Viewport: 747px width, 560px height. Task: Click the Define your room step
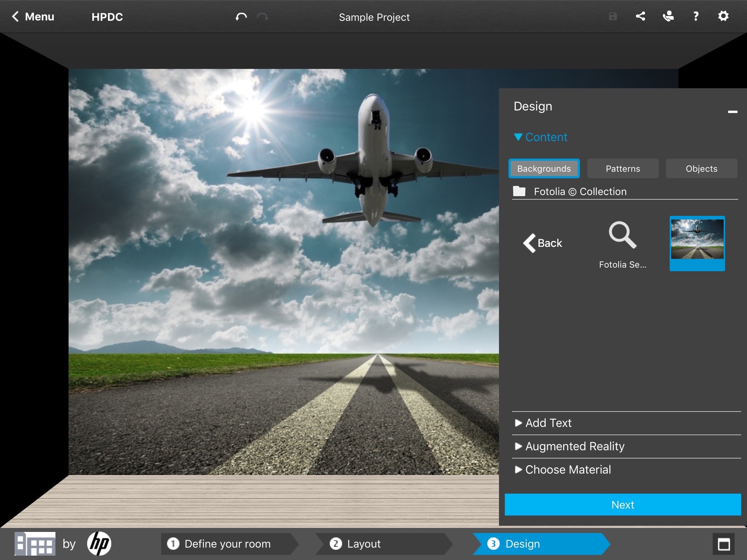[227, 542]
